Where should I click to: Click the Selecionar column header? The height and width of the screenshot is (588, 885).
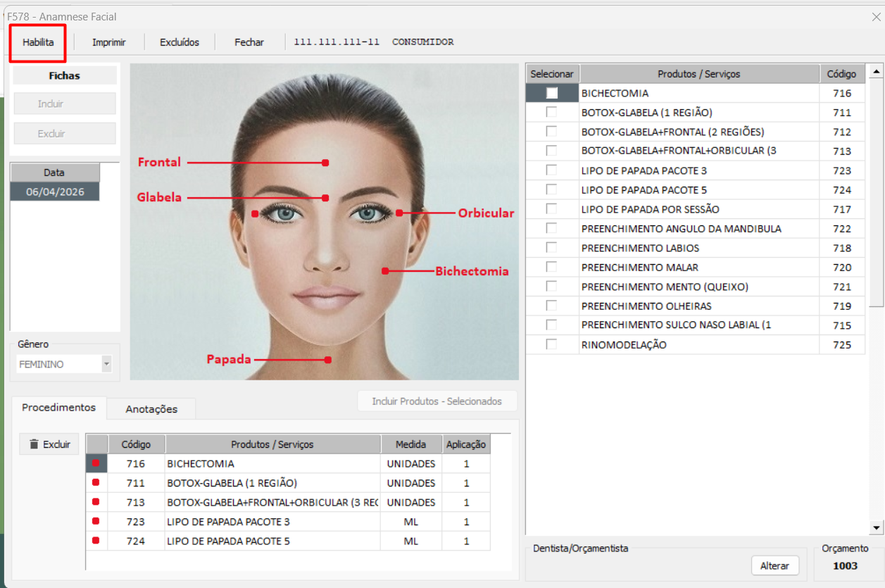pos(552,73)
